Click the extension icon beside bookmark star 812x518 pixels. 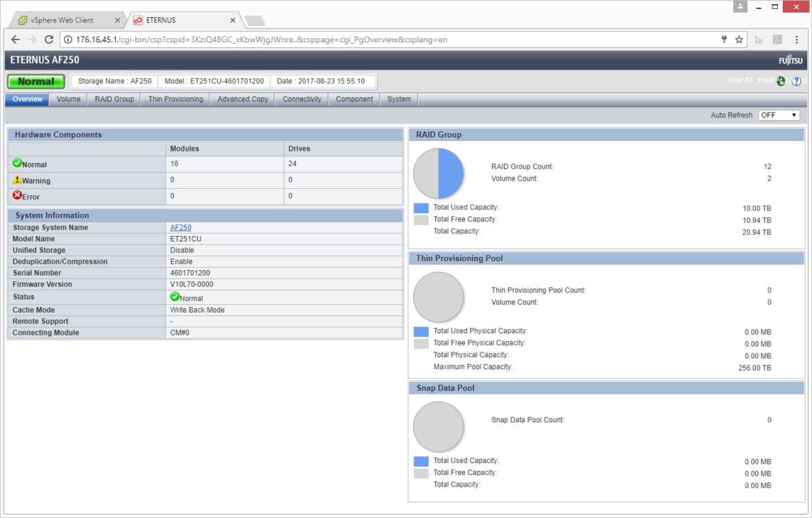(x=759, y=40)
